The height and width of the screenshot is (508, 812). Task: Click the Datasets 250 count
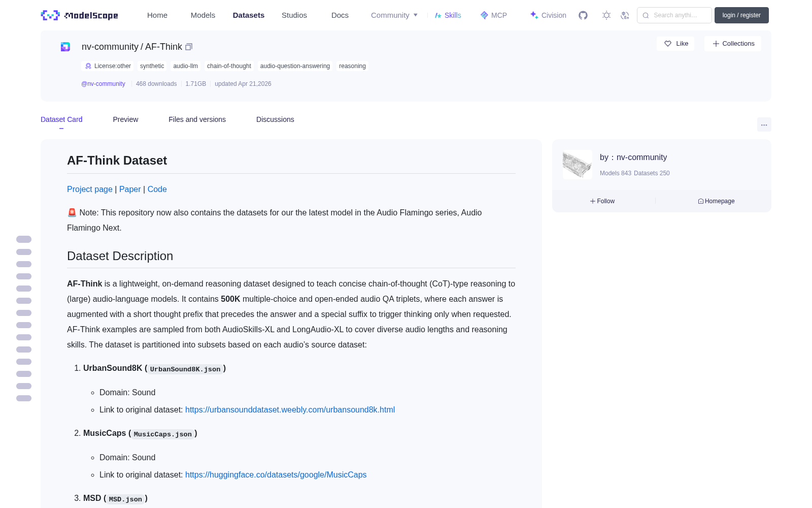pyautogui.click(x=652, y=173)
